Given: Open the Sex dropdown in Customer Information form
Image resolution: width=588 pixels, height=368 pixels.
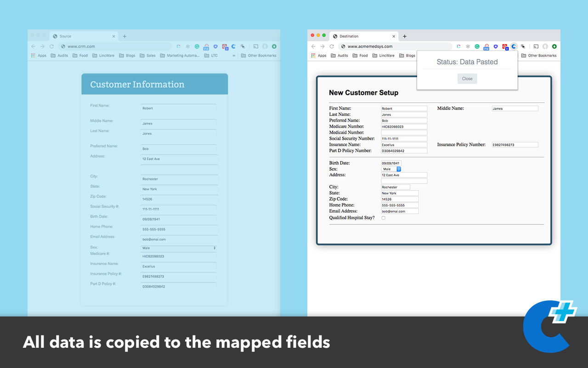Looking at the screenshot, I should click(x=178, y=248).
